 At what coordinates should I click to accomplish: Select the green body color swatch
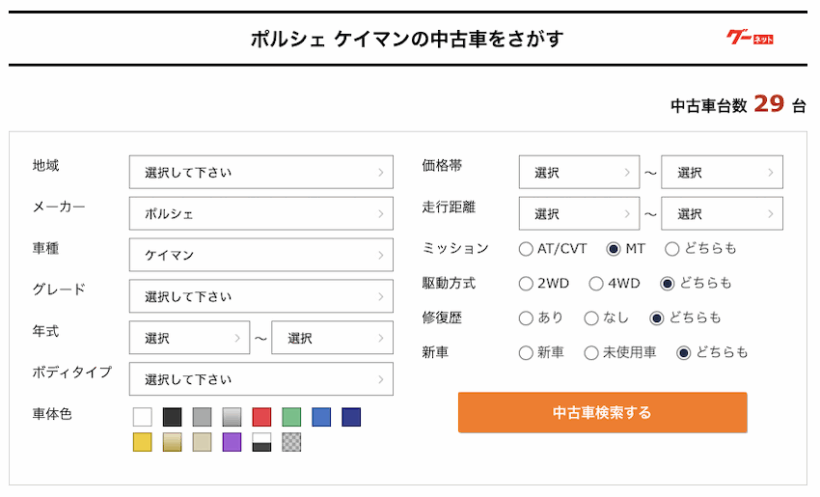point(291,417)
